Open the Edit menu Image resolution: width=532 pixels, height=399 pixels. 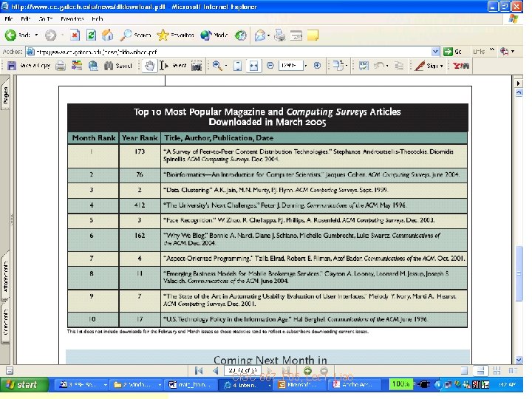(25, 19)
